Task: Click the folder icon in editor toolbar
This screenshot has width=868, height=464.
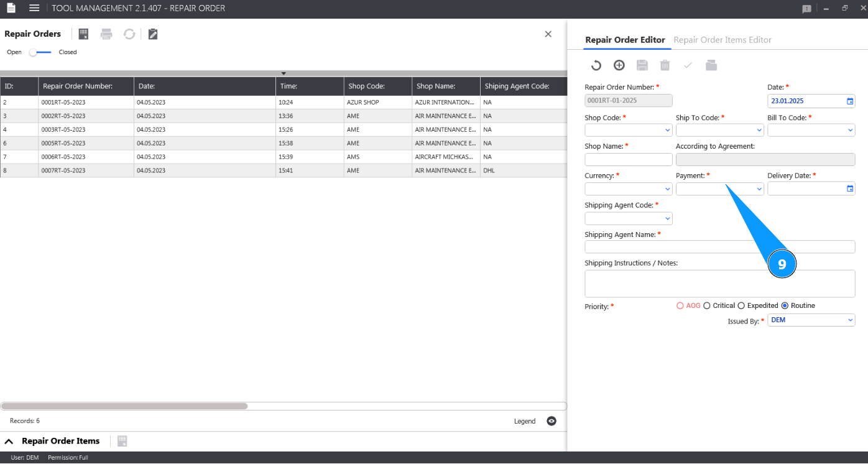Action: click(711, 65)
